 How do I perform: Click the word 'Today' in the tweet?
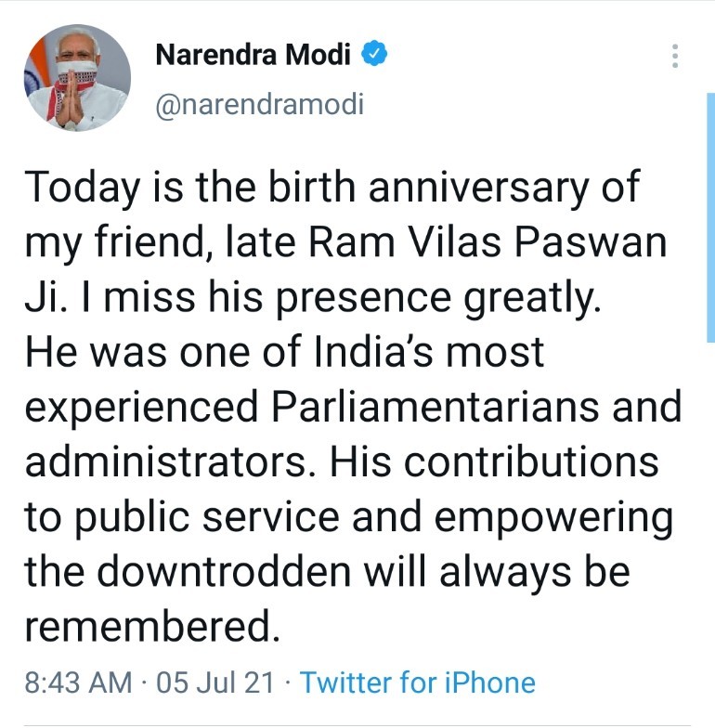(x=84, y=188)
